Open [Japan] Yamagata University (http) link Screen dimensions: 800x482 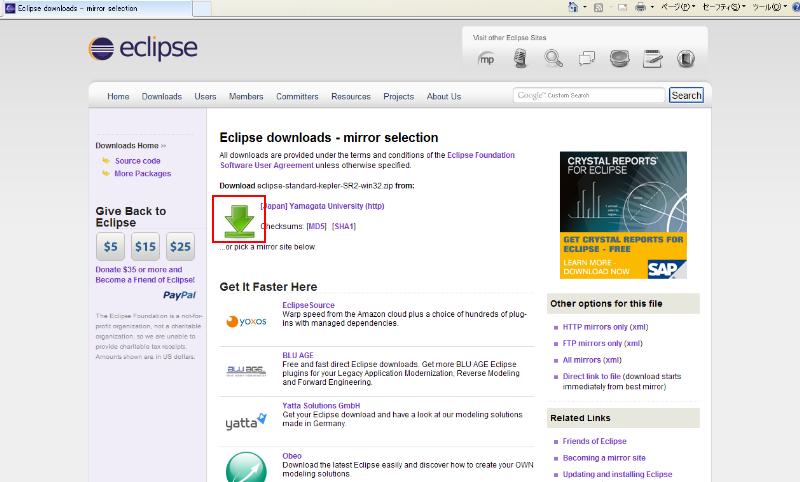(322, 206)
